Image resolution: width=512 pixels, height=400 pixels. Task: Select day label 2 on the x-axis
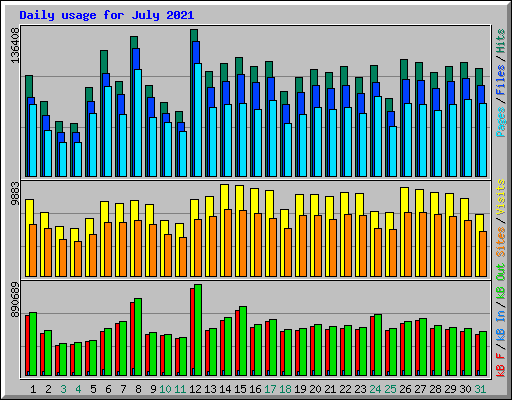click(48, 389)
